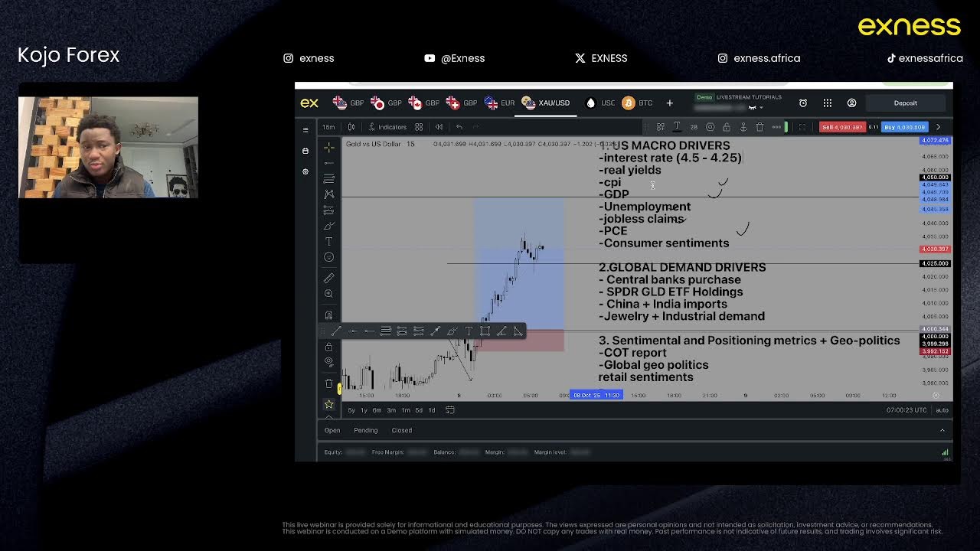This screenshot has width=980, height=551.
Task: Change text color via underlined T swatch
Action: click(x=677, y=127)
